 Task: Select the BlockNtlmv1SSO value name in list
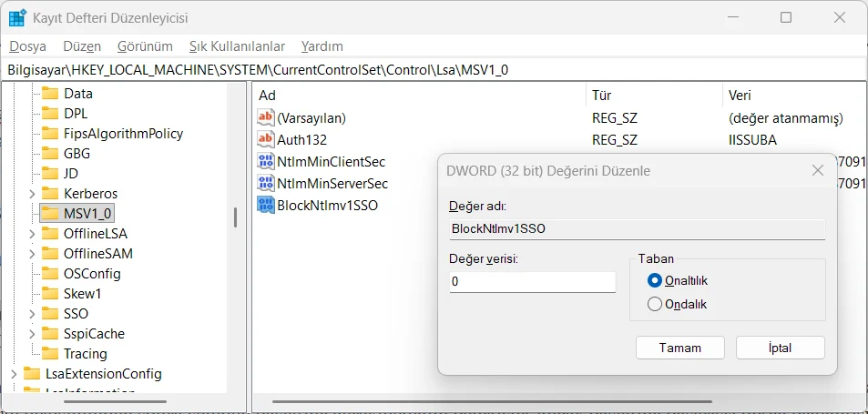(x=327, y=205)
